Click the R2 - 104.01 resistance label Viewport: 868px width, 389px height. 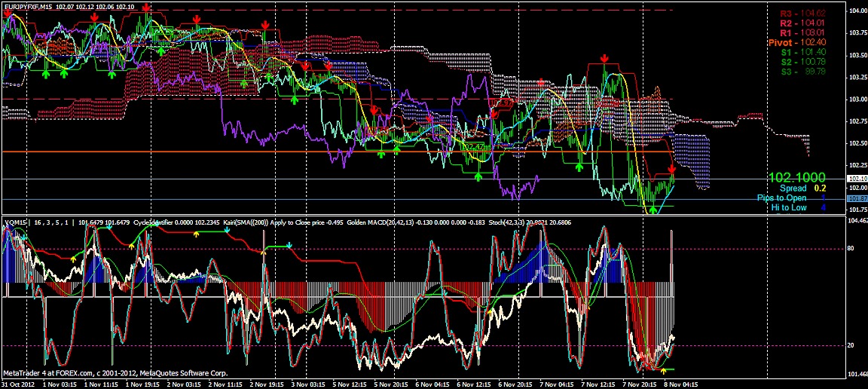[x=802, y=23]
